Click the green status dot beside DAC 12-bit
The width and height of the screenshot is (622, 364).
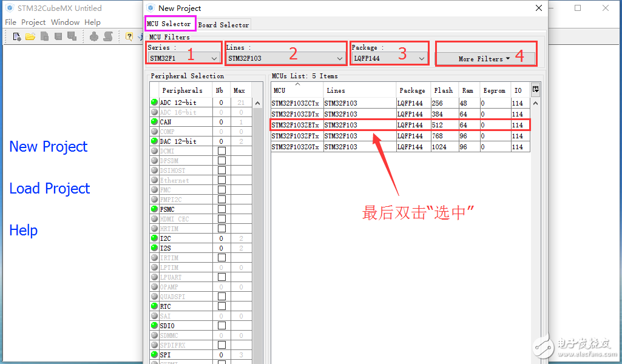[154, 141]
